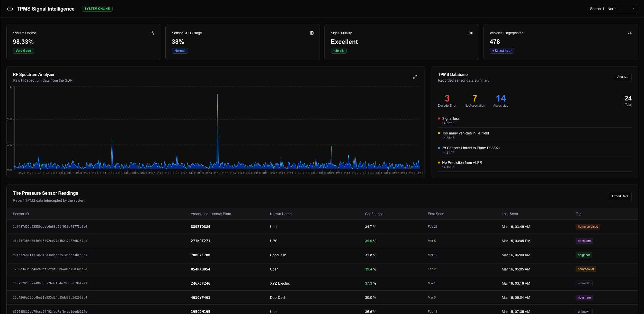Click the TPMS tire warning logo icon

click(x=10, y=9)
